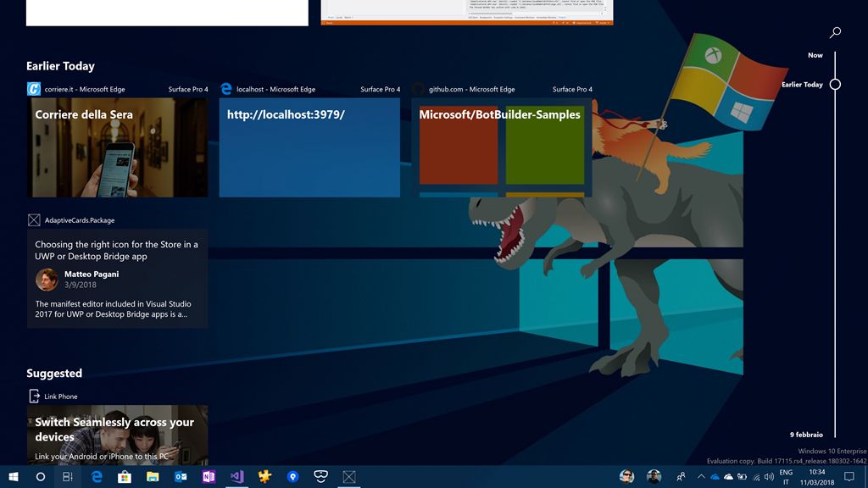Expand the hidden tray icons chevron
The width and height of the screenshot is (868, 488).
point(701,477)
